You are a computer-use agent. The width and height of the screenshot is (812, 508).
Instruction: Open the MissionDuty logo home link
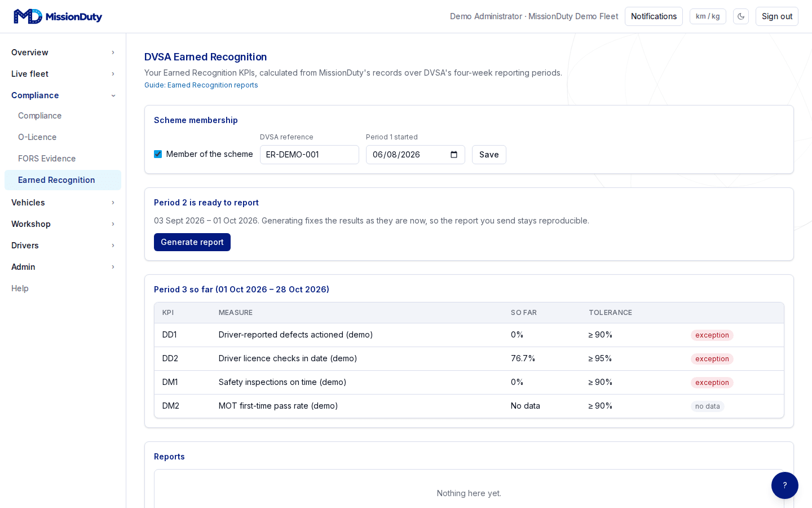click(58, 16)
